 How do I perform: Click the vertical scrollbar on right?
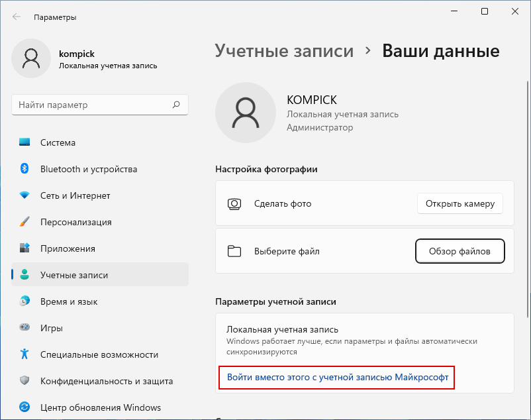coord(528,199)
